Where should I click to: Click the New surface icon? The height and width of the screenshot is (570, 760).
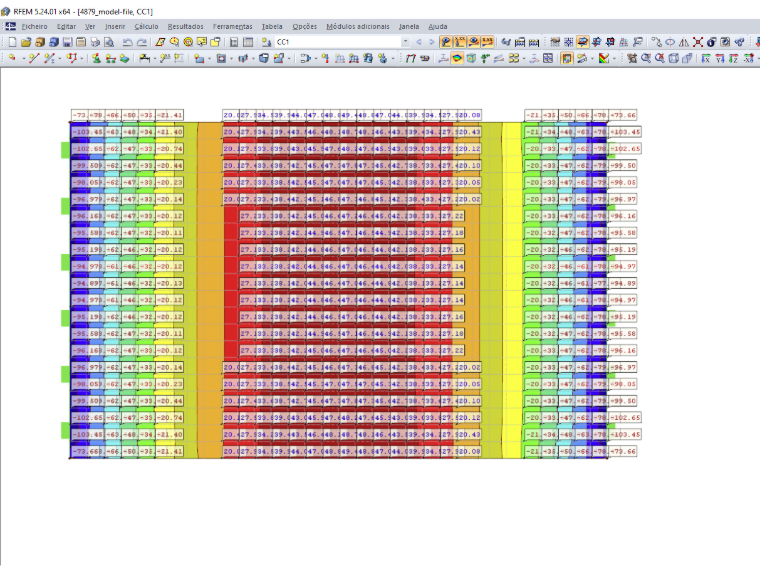[199, 58]
